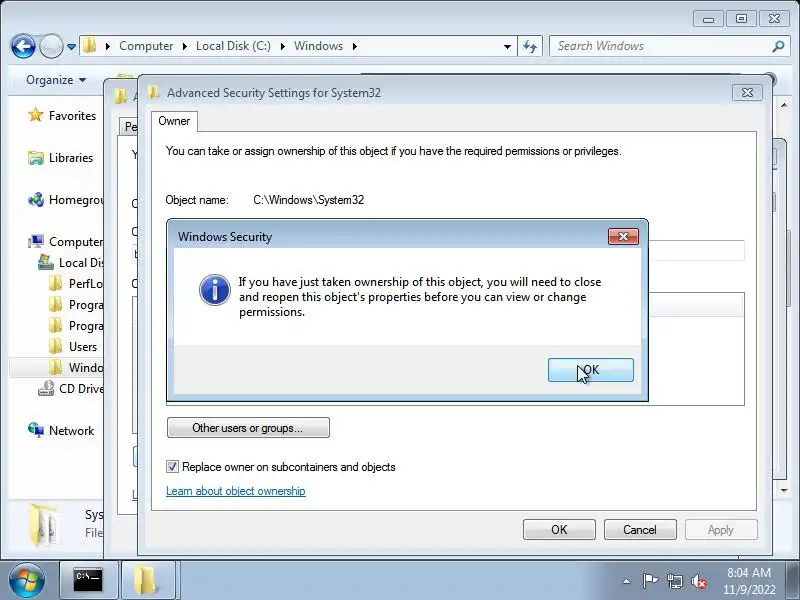
Task: Expand the arrow after Local Disk (C:)
Action: point(282,46)
